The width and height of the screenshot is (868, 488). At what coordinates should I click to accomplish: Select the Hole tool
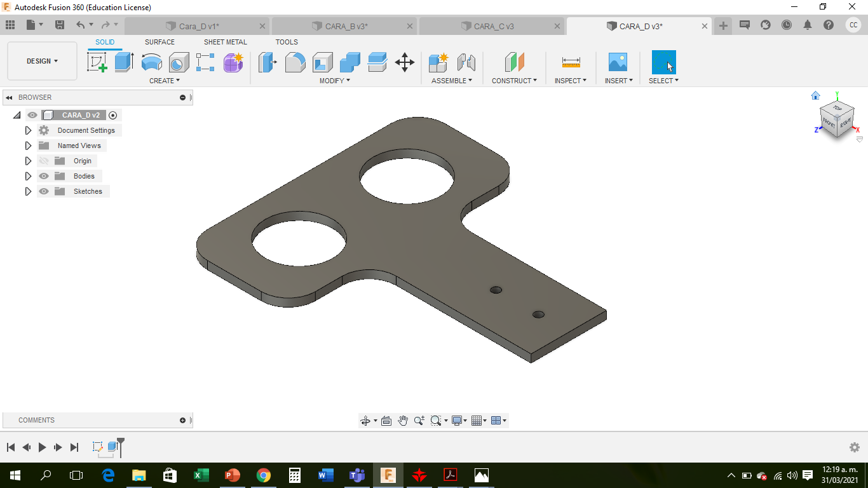pos(179,62)
